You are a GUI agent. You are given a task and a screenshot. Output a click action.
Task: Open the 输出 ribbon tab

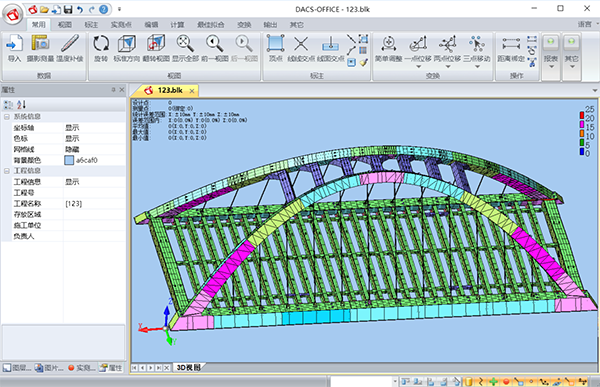pyautogui.click(x=270, y=24)
